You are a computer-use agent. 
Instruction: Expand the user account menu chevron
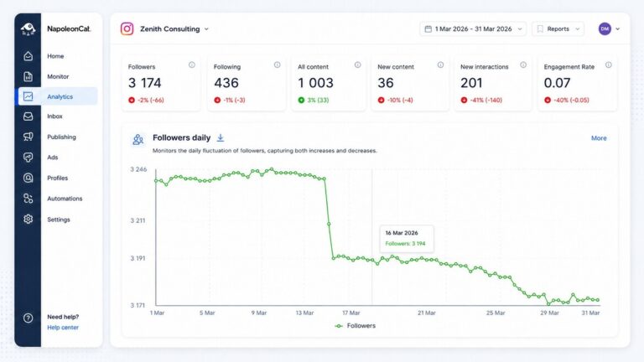618,29
